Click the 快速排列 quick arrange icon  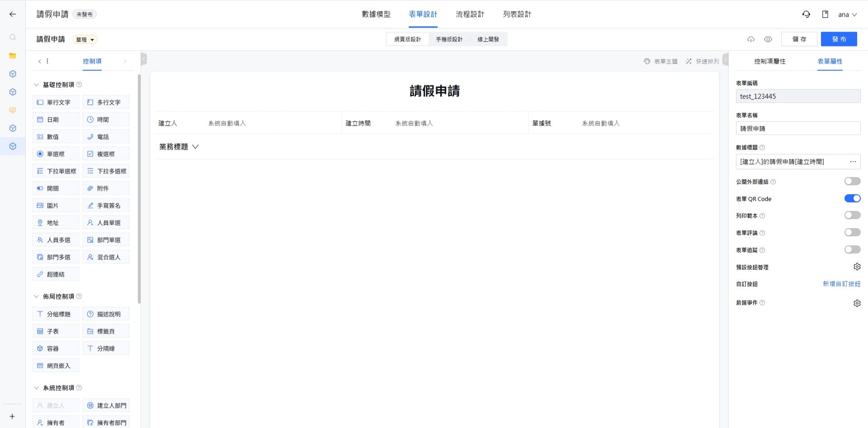click(x=689, y=61)
